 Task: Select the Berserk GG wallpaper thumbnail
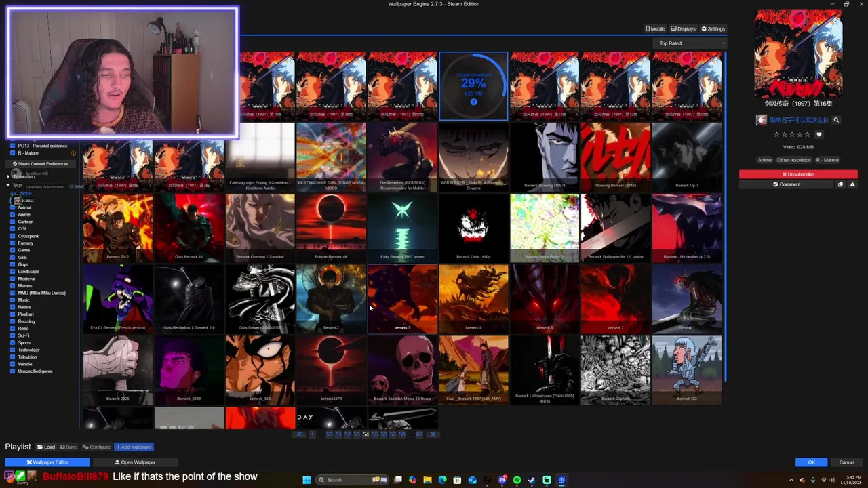click(686, 370)
